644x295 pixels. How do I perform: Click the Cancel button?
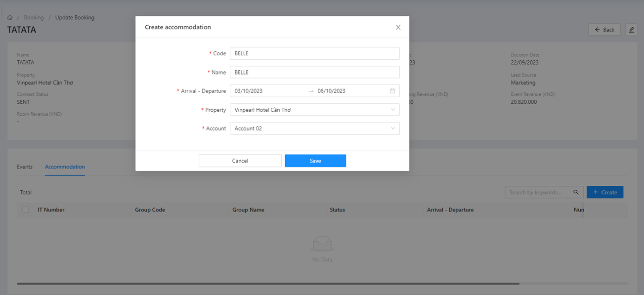point(240,161)
